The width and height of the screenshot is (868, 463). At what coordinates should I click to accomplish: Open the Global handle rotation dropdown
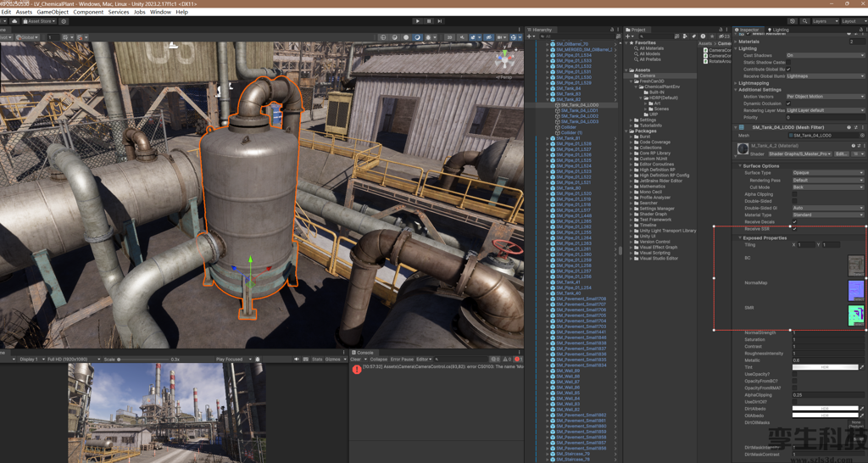coord(27,37)
